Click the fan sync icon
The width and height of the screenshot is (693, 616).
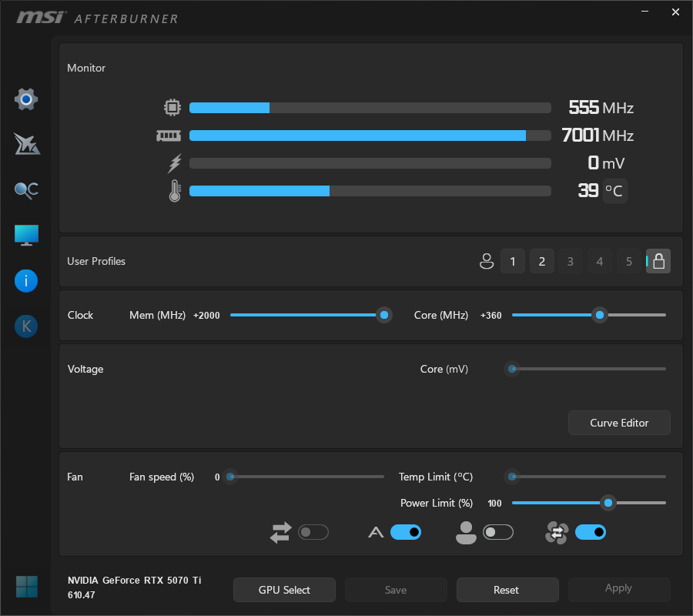point(557,533)
